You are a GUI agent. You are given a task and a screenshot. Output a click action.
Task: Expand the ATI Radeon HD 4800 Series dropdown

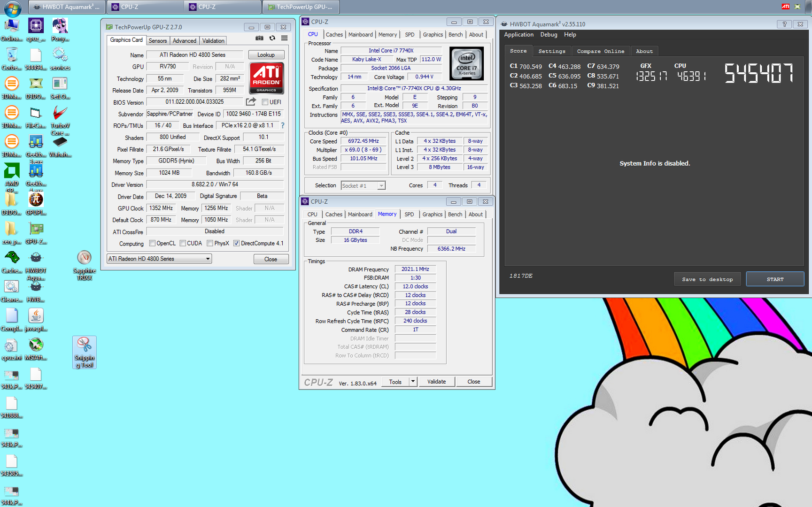pyautogui.click(x=159, y=259)
